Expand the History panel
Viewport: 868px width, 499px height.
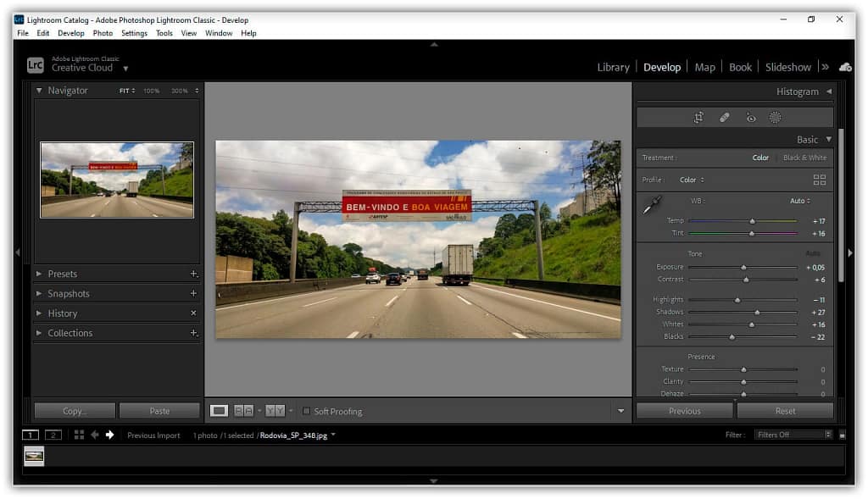click(39, 313)
